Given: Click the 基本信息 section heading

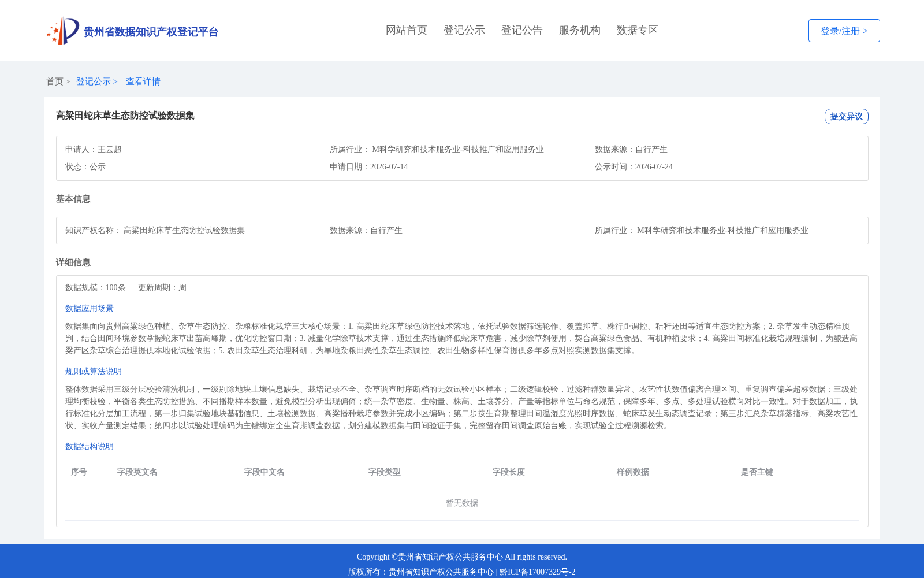Looking at the screenshot, I should tap(73, 199).
